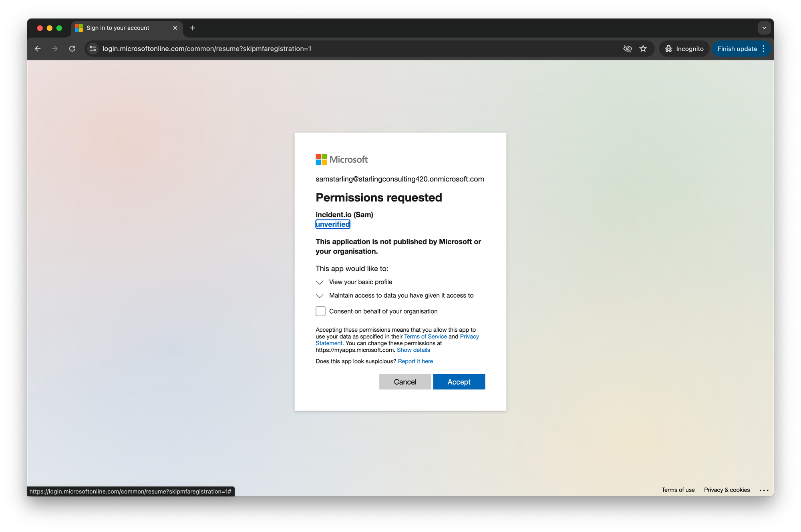This screenshot has height=532, width=801.
Task: Click the Accept button
Action: (x=459, y=382)
